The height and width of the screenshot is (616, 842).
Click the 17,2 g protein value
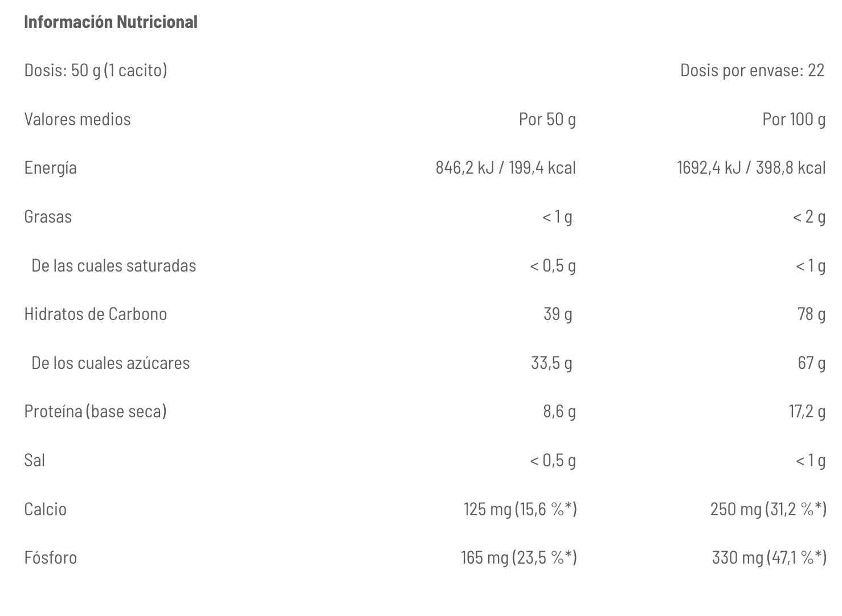pos(807,412)
